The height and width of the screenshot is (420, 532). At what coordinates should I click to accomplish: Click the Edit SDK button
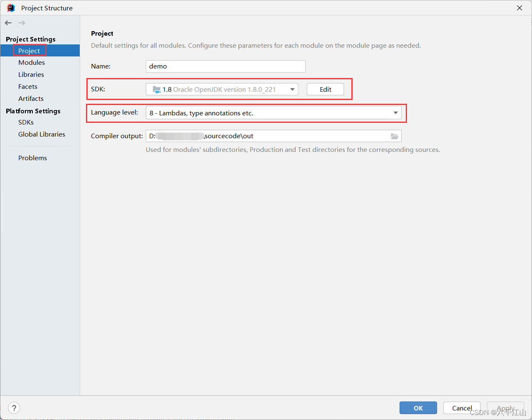click(x=325, y=89)
